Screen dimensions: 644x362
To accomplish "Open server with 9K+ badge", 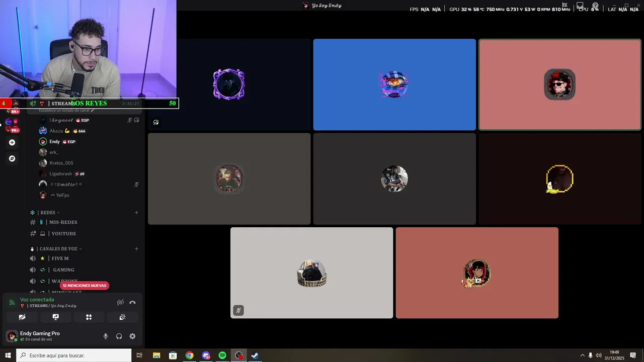I will [x=12, y=125].
